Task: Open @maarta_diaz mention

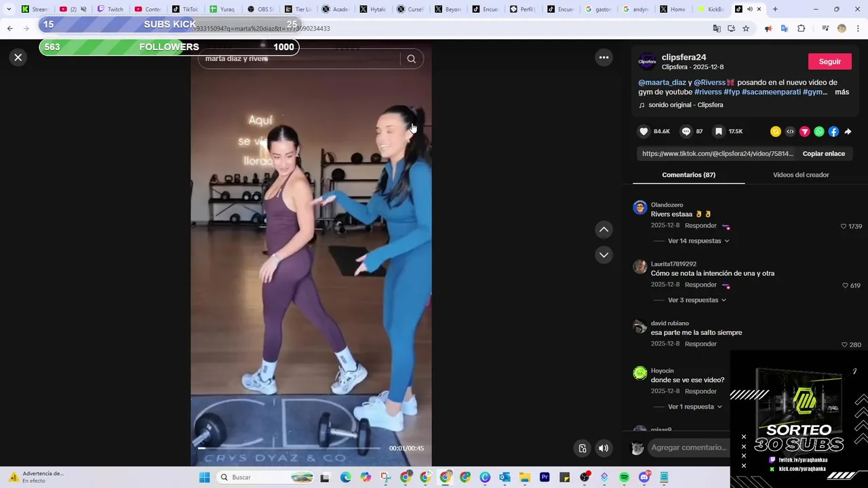Action: [662, 83]
